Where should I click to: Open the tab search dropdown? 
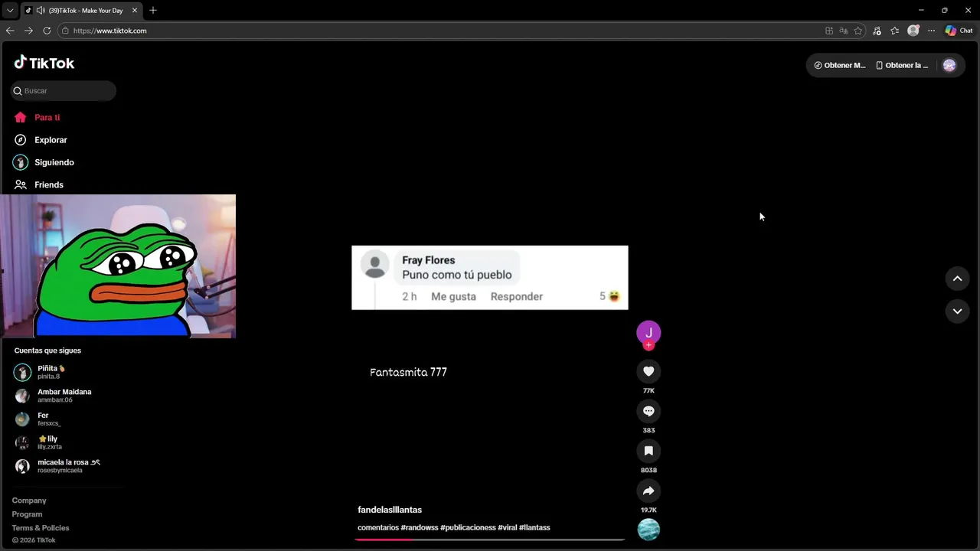[10, 11]
